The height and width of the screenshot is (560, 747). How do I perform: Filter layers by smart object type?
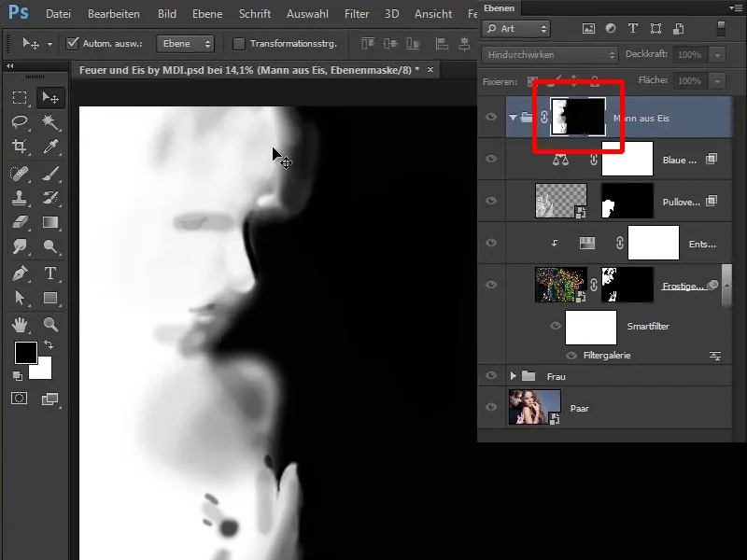coord(679,29)
